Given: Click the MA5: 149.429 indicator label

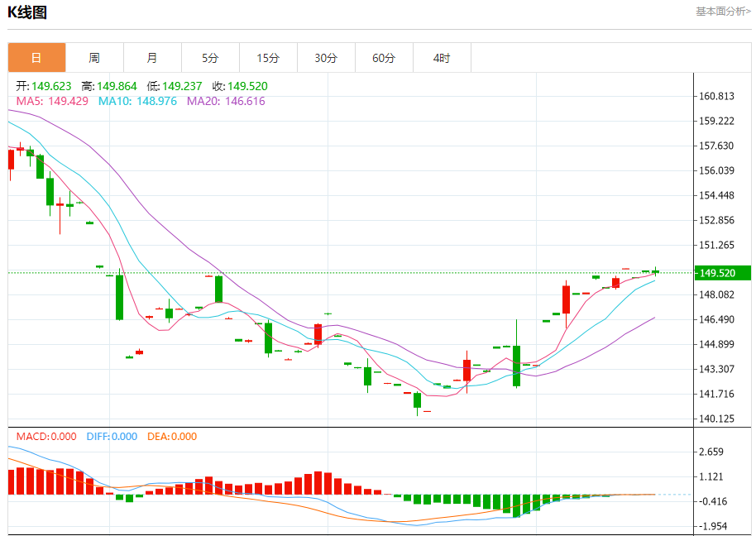Looking at the screenshot, I should (x=53, y=101).
